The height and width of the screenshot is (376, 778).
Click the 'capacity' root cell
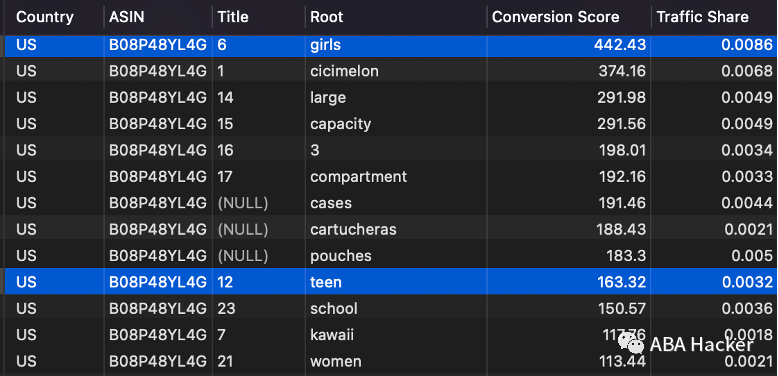click(x=340, y=124)
